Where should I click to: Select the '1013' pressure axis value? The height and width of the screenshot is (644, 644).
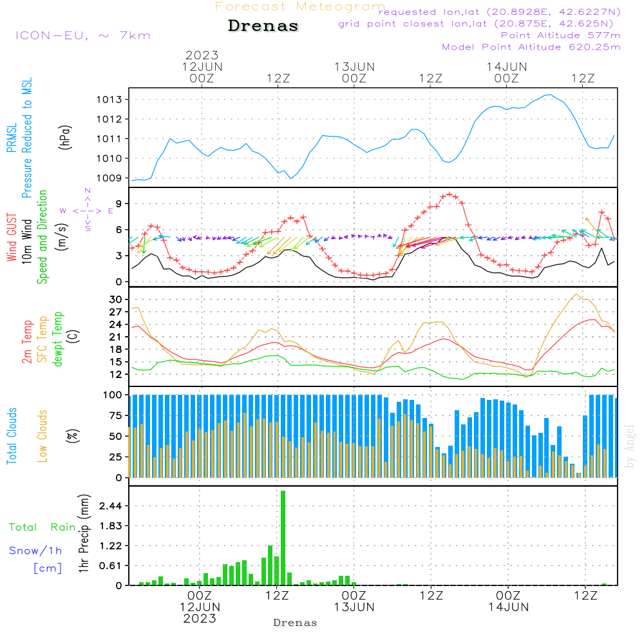click(109, 100)
